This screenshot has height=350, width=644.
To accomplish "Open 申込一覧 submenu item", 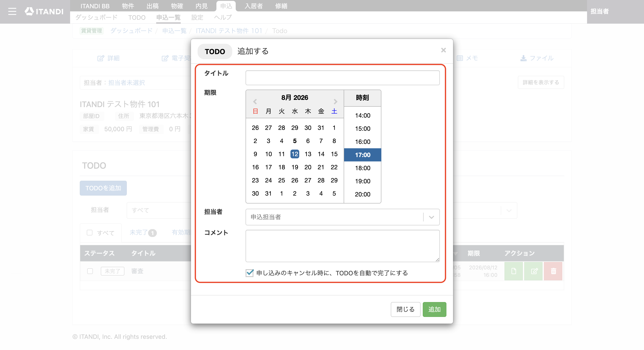I will pyautogui.click(x=168, y=17).
